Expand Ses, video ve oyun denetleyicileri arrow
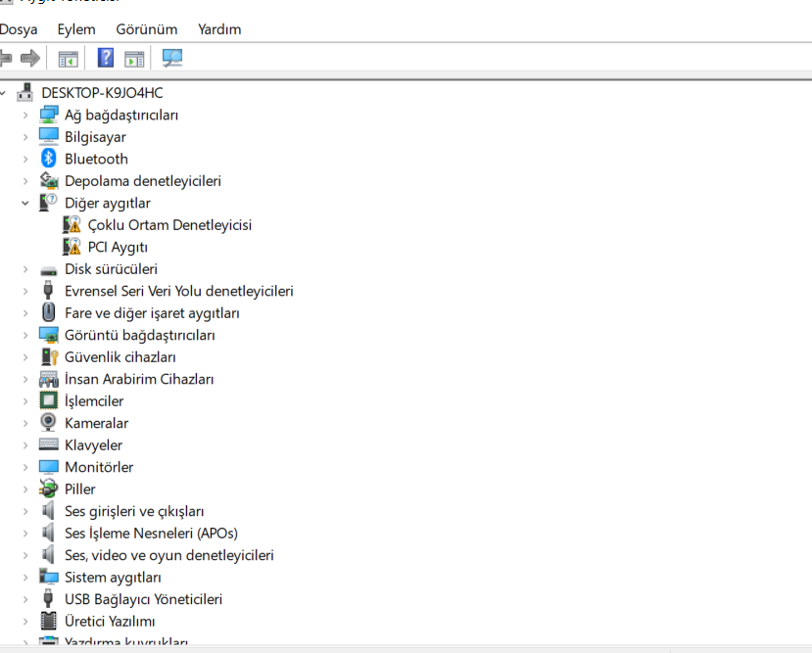The image size is (812, 653). pos(25,555)
